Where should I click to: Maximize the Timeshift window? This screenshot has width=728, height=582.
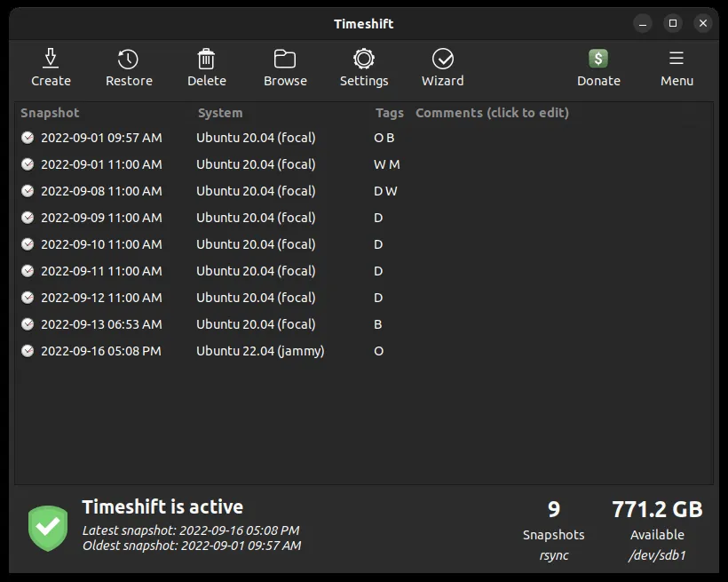pos(673,23)
